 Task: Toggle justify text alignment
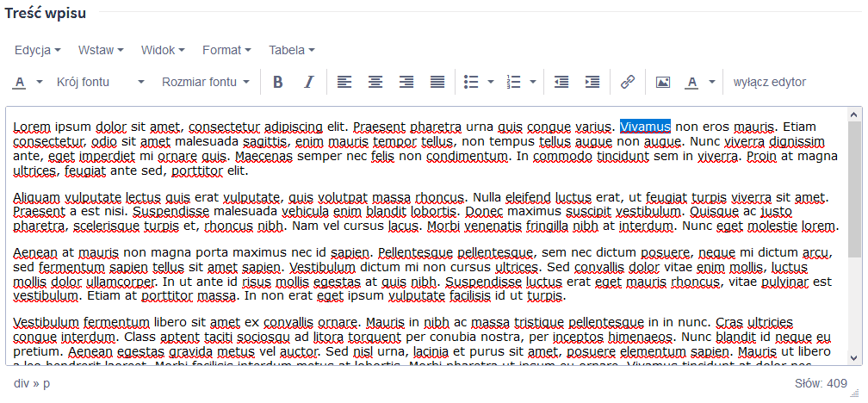tap(437, 83)
